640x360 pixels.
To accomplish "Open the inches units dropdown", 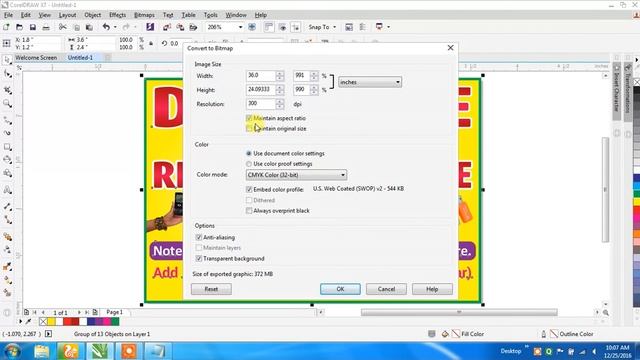I will (x=370, y=82).
